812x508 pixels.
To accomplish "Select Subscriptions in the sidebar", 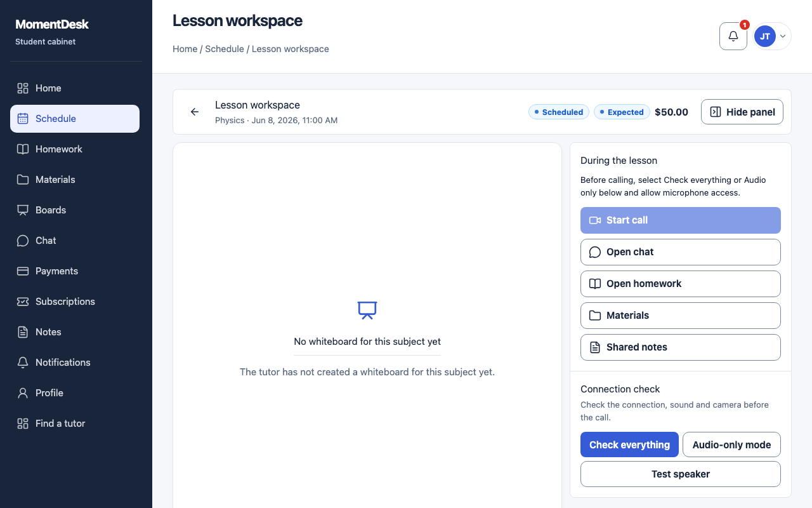I will click(x=75, y=302).
